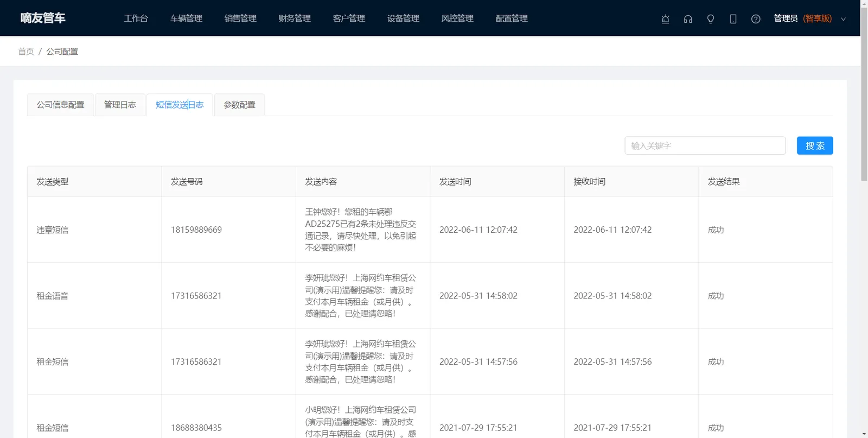This screenshot has height=438, width=868.
Task: Open the headset customer service icon
Action: [x=688, y=19]
